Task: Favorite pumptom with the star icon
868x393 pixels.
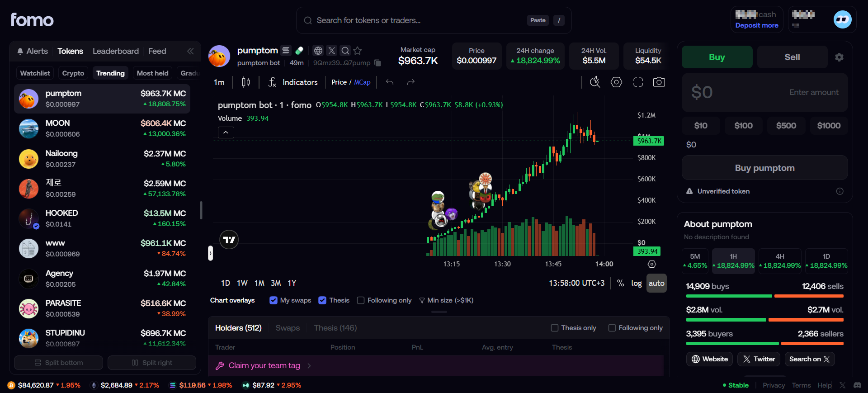Action: click(x=358, y=51)
